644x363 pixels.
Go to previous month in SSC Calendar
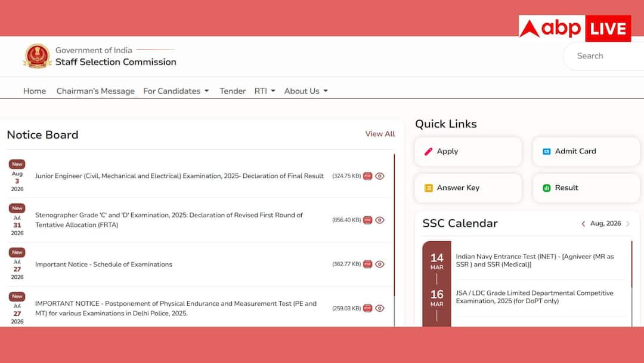click(x=583, y=224)
